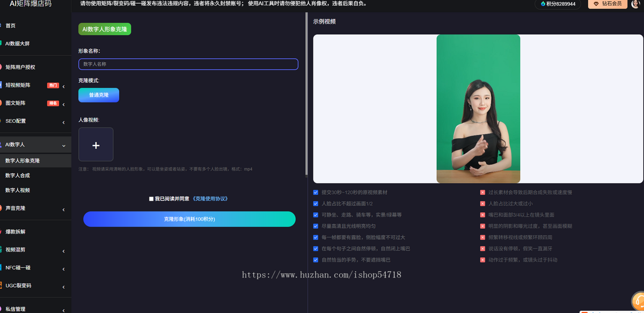Click the red X icon beside 说话没有停顿
This screenshot has width=644, height=313.
[x=482, y=249]
